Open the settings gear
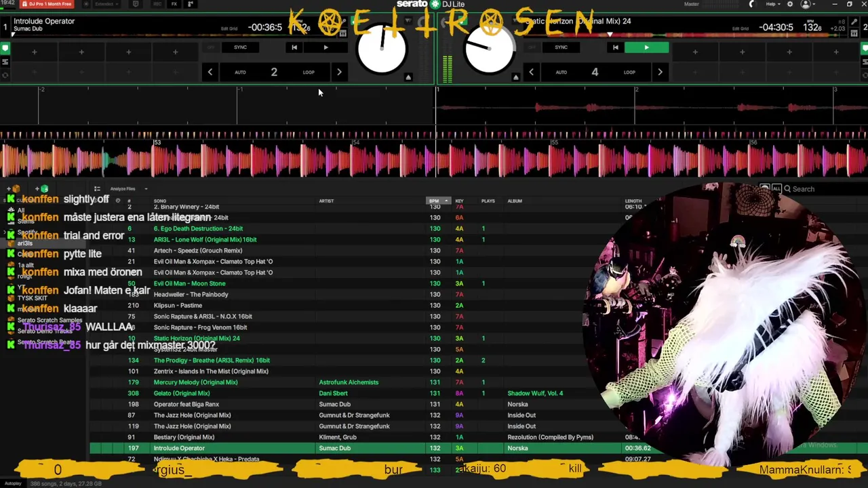 click(789, 4)
